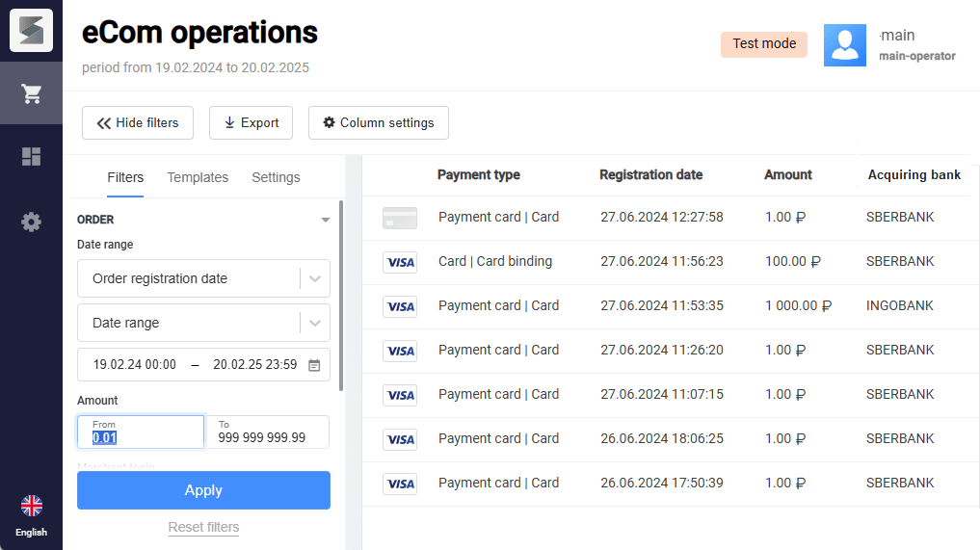Click the user avatar icon
Image resolution: width=980 pixels, height=550 pixels.
tap(844, 45)
